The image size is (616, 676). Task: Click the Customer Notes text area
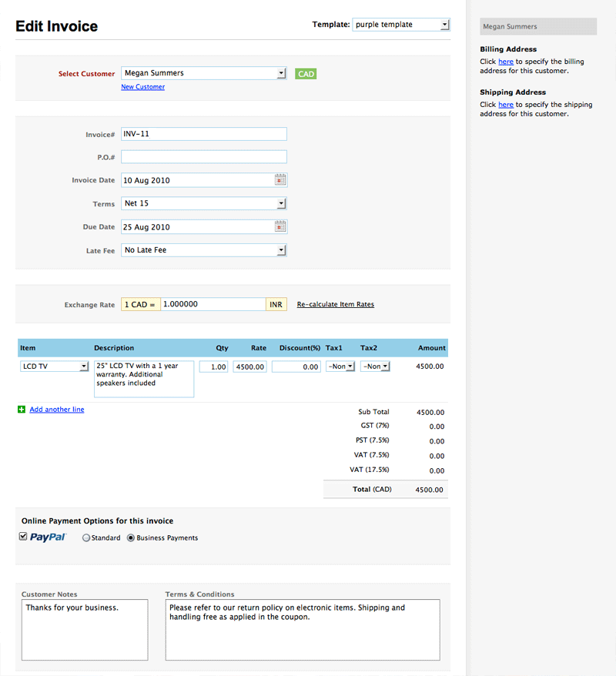pyautogui.click(x=84, y=630)
